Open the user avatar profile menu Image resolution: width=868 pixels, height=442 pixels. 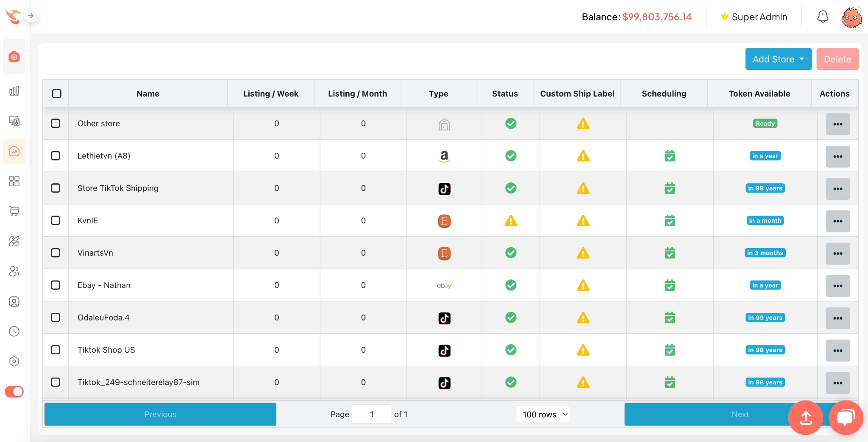(x=851, y=17)
